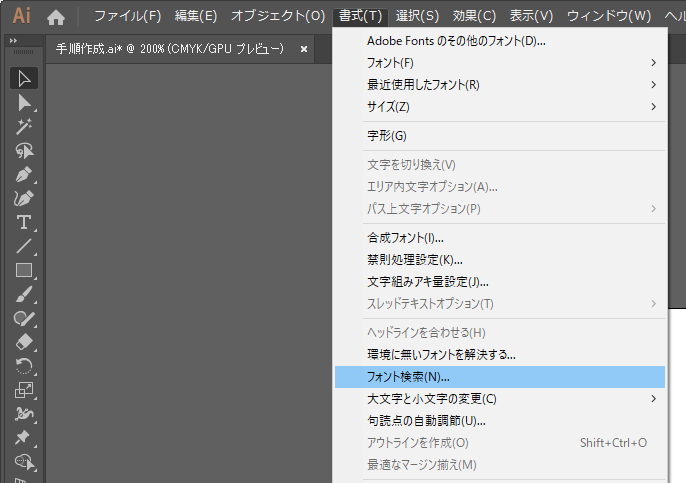Select the Eraser tool
Image resolution: width=686 pixels, height=483 pixels.
(24, 342)
